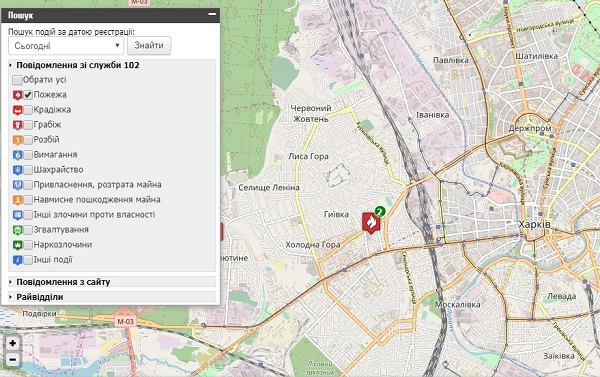This screenshot has height=377, width=600.
Task: Click the Заїківка label on the map
Action: 559,356
